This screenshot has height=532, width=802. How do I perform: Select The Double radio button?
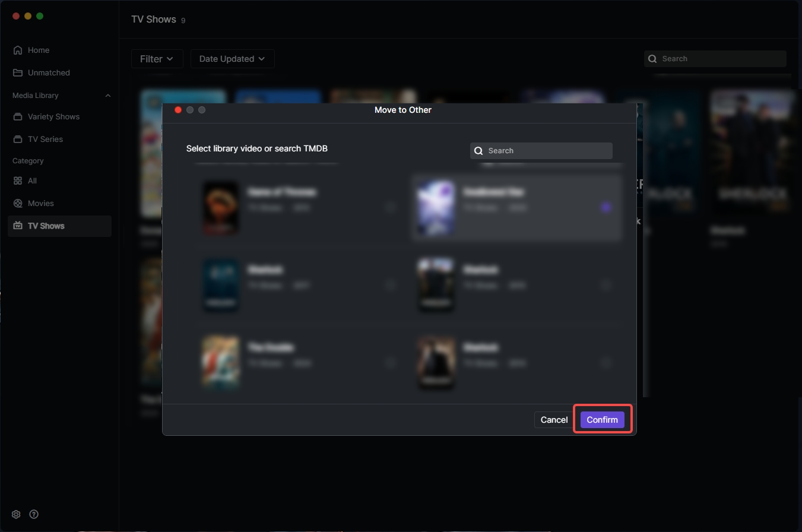click(x=390, y=363)
